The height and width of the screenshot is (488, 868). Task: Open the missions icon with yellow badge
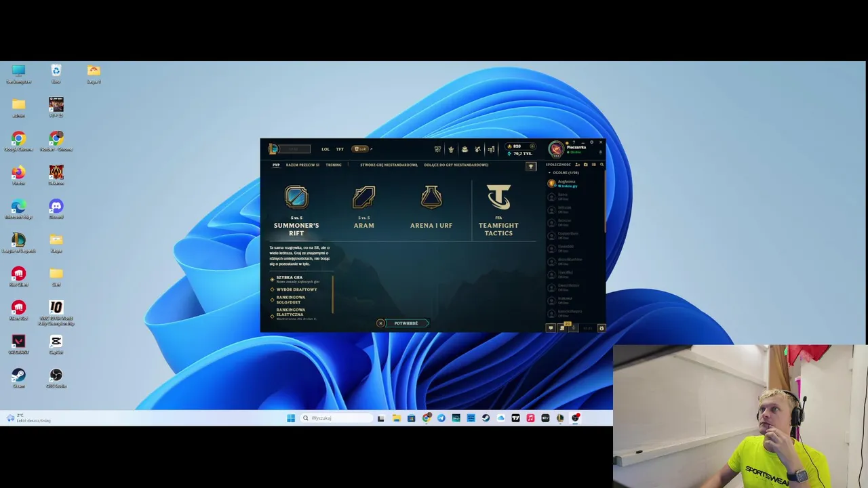pyautogui.click(x=562, y=328)
